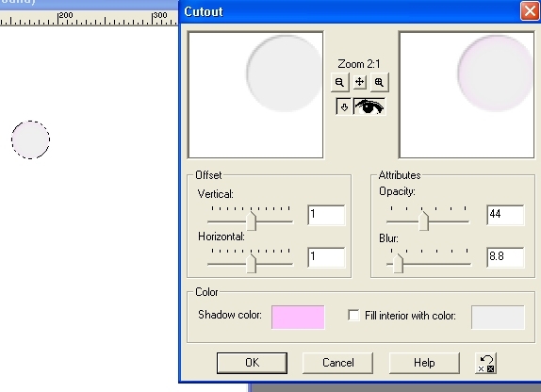Close the Cutout dialog window
The height and width of the screenshot is (392, 541).
[530, 11]
